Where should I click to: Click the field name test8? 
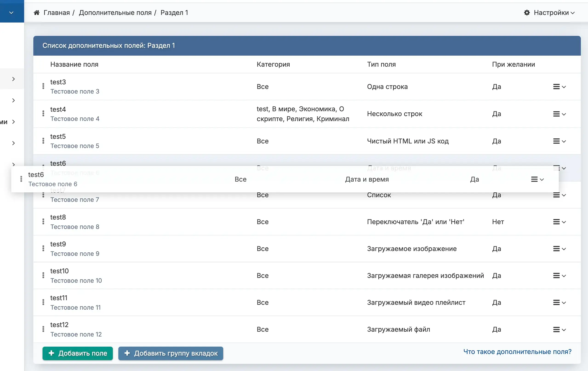coord(58,217)
